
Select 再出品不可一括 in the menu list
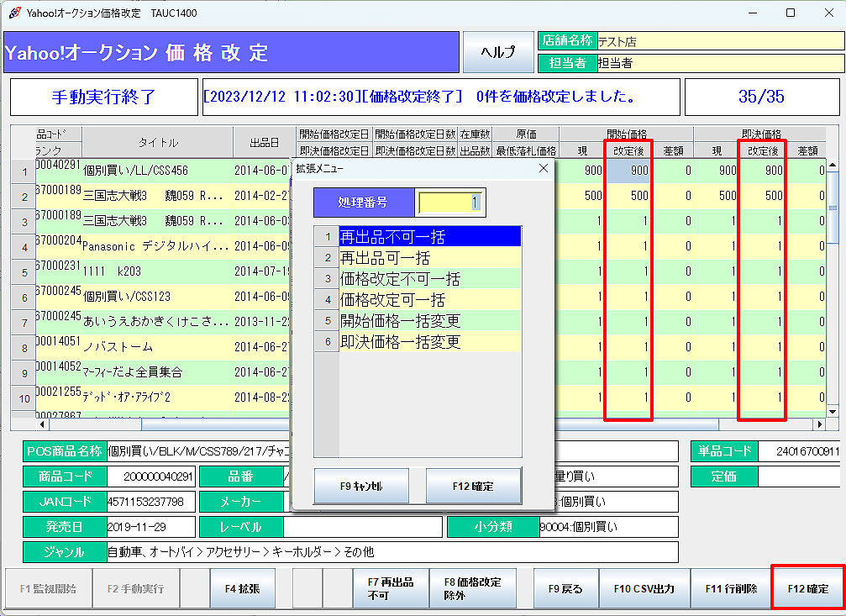(429, 236)
